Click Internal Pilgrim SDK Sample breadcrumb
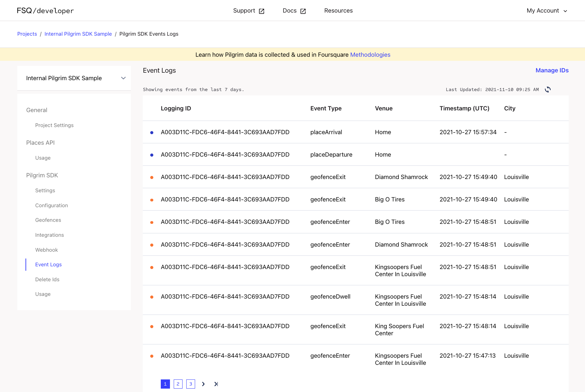This screenshot has height=392, width=585. (x=78, y=34)
